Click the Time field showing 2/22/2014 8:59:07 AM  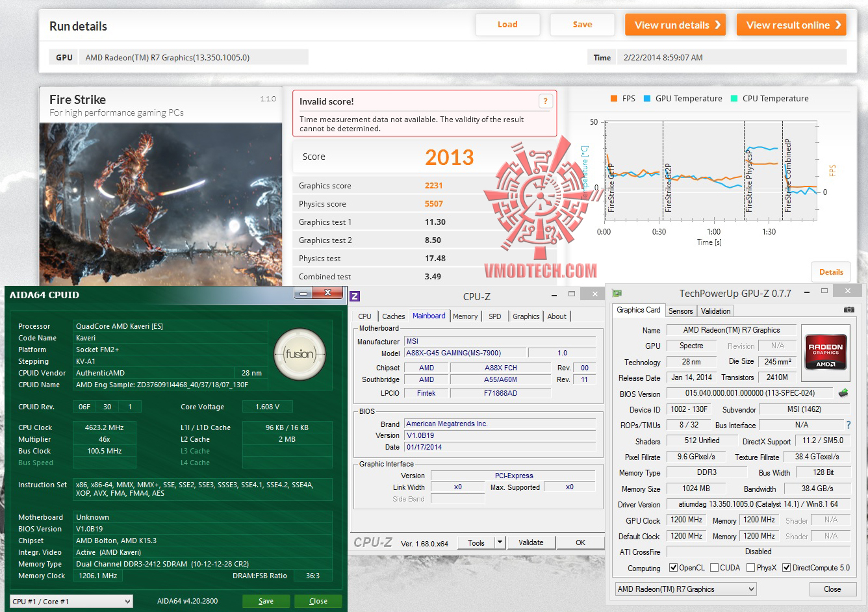(x=732, y=57)
